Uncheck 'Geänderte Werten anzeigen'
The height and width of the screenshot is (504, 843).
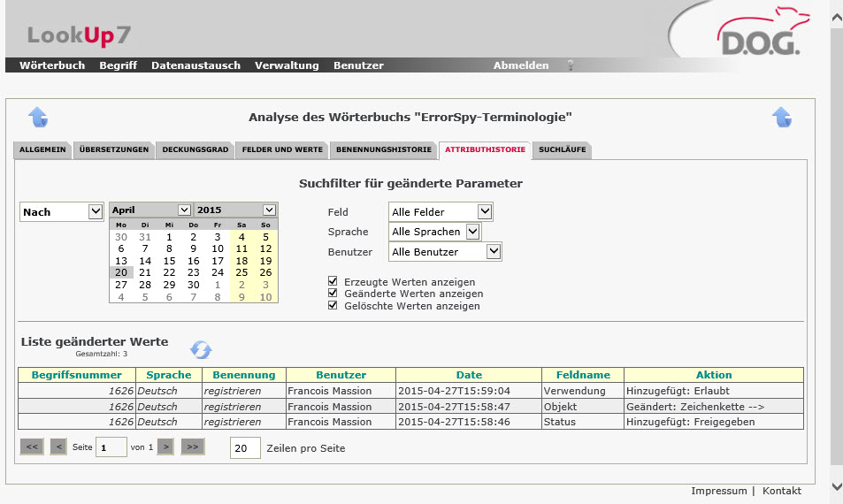coord(333,294)
